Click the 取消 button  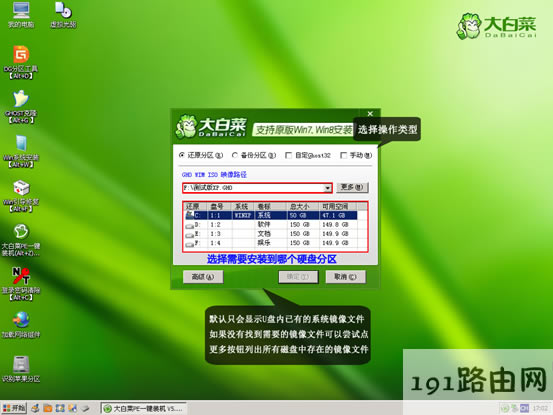coord(345,277)
